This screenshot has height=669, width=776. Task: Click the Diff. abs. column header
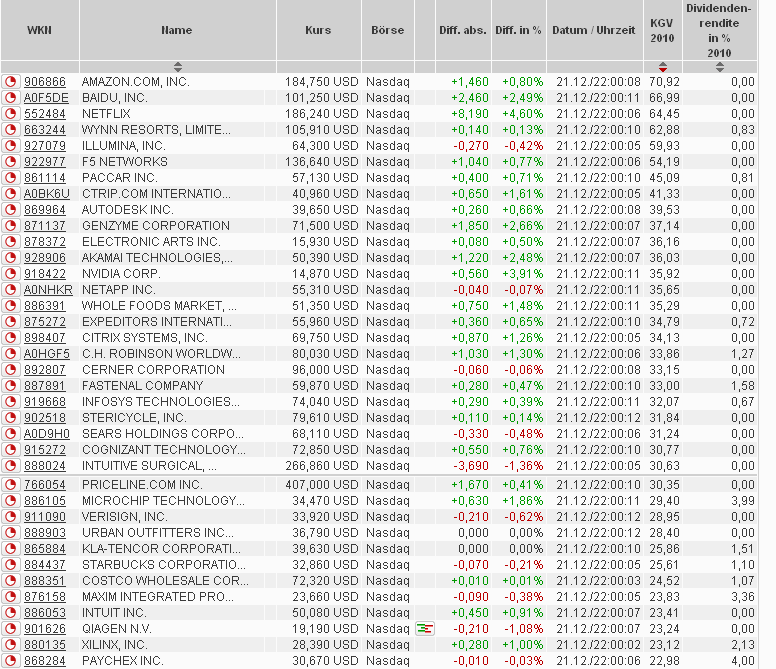click(463, 30)
